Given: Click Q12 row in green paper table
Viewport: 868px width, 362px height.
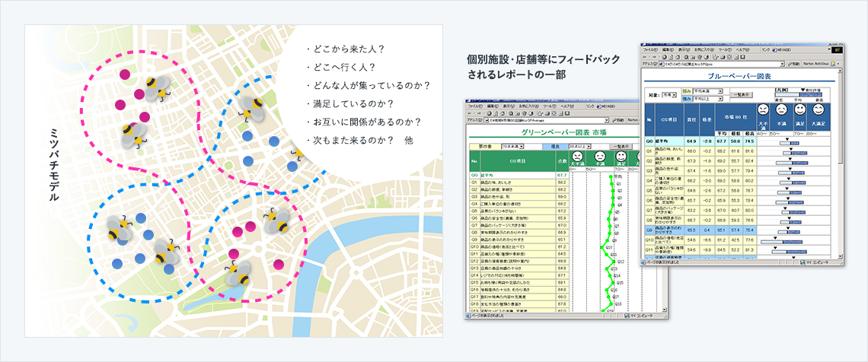Looking at the screenshot, I should coord(519,261).
